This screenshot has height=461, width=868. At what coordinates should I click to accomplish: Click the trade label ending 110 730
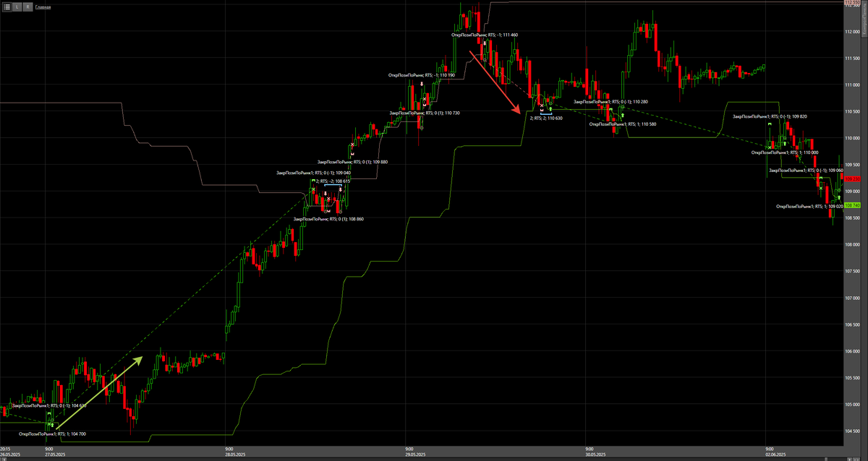[425, 113]
